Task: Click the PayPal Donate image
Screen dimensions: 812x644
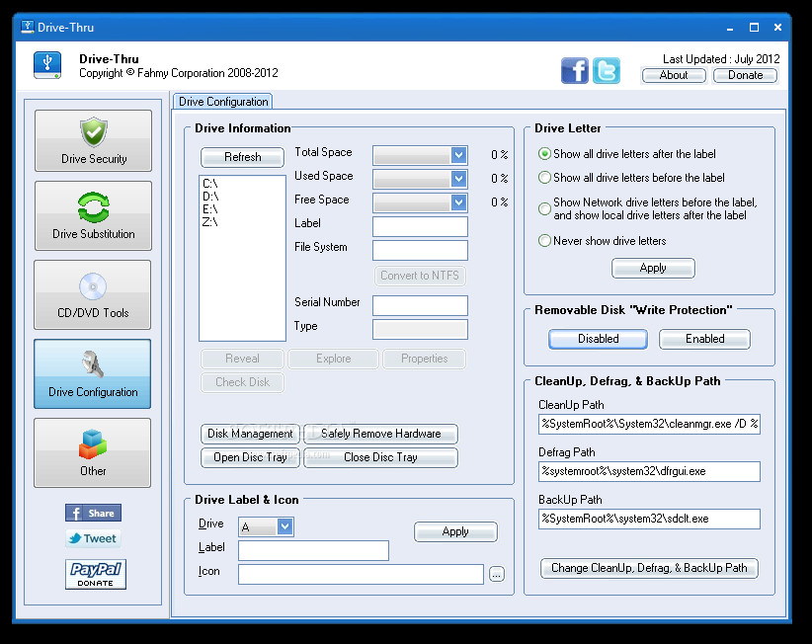Action: (x=96, y=574)
